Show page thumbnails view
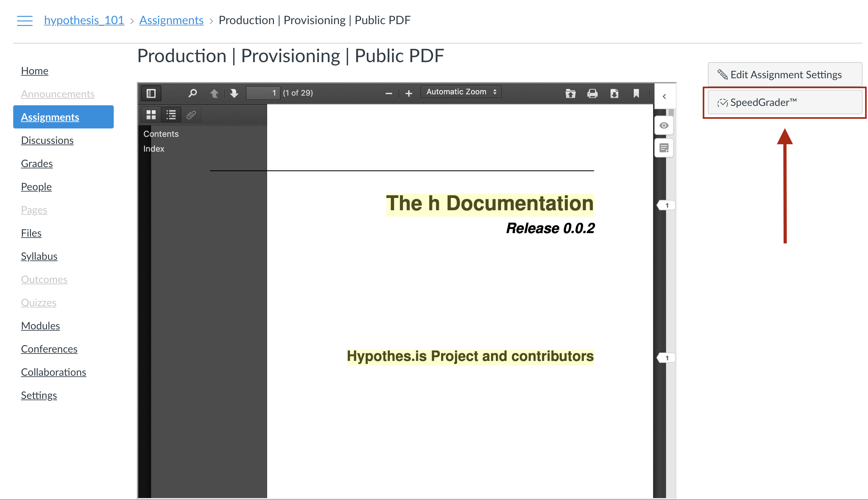 151,115
